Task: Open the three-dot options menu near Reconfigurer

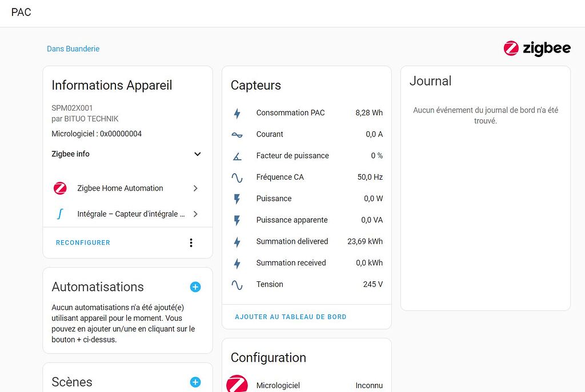Action: (x=191, y=243)
